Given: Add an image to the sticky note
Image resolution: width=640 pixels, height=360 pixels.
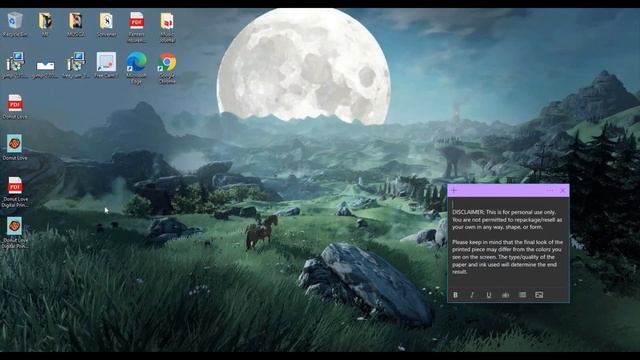Looking at the screenshot, I should click(x=539, y=295).
